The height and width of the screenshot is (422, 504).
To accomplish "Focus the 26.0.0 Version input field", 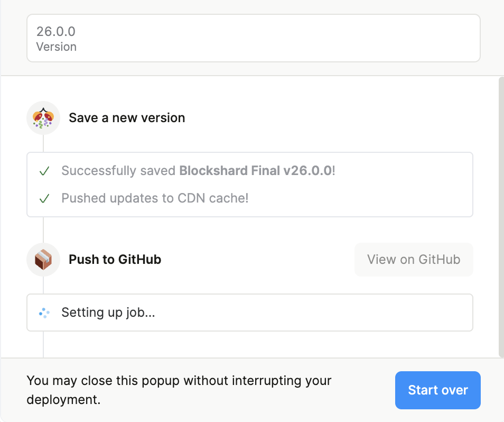I will (254, 38).
